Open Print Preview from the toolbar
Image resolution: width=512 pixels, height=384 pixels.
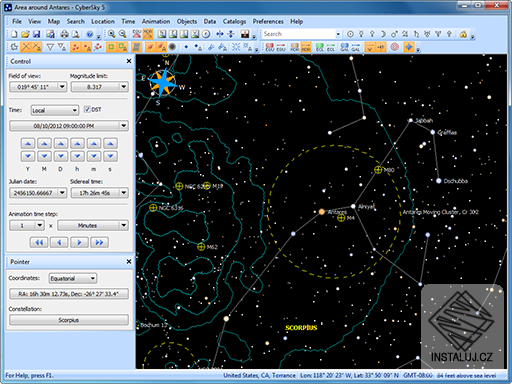click(76, 34)
